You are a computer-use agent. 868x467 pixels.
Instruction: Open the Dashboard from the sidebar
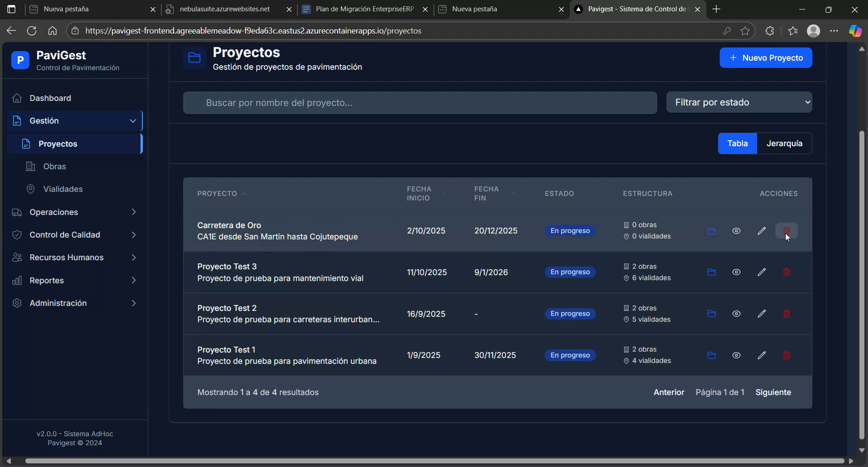50,98
